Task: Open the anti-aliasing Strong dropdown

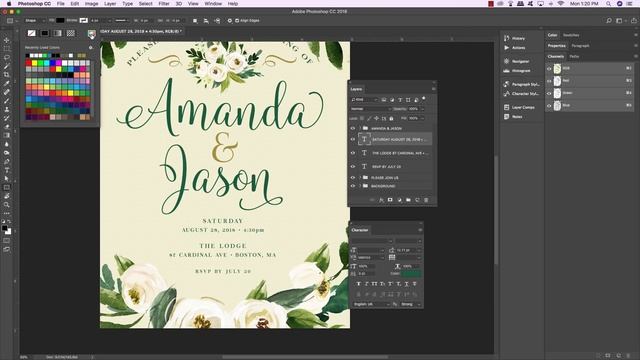Action: (x=411, y=304)
